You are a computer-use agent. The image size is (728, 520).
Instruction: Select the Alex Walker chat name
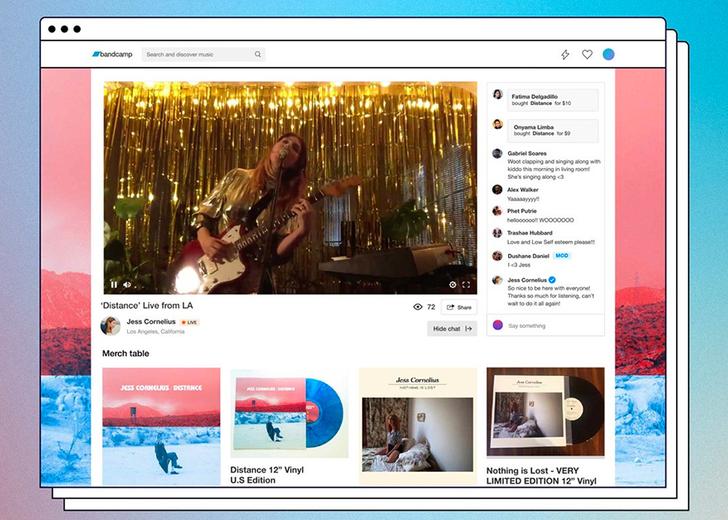523,189
